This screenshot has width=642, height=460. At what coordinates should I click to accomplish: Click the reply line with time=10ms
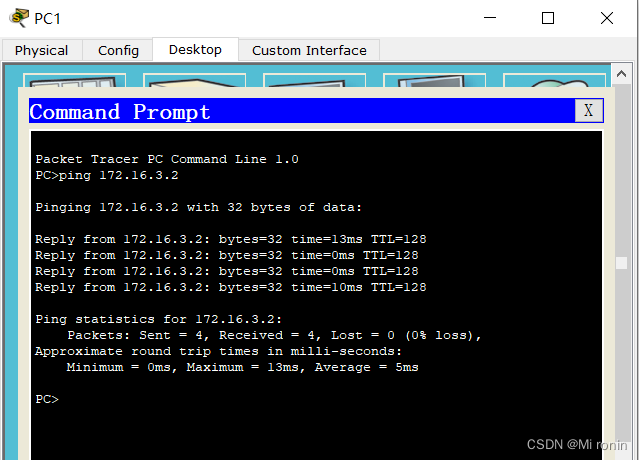tap(231, 288)
